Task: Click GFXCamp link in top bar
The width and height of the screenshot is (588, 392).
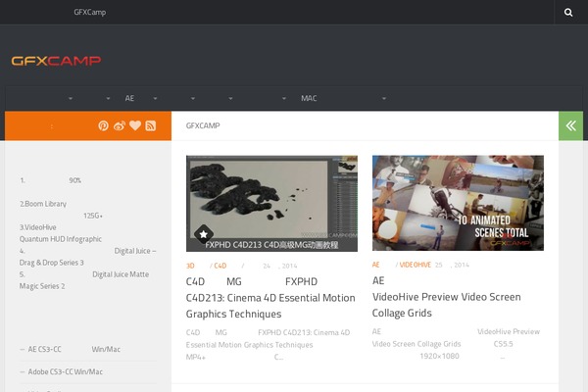Action: click(89, 12)
